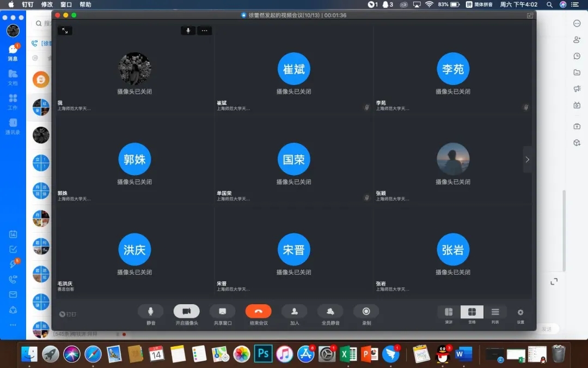Open the phone call icon in sidebar
The height and width of the screenshot is (368, 588).
click(13, 279)
